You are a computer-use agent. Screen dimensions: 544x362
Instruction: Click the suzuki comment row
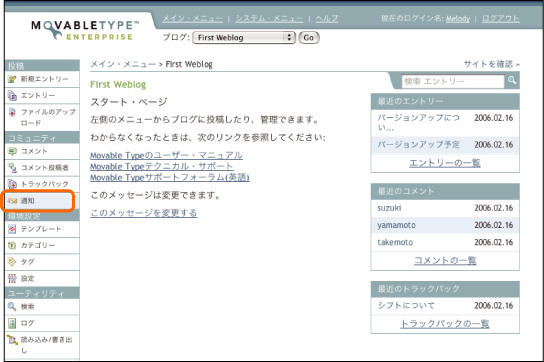(445, 208)
